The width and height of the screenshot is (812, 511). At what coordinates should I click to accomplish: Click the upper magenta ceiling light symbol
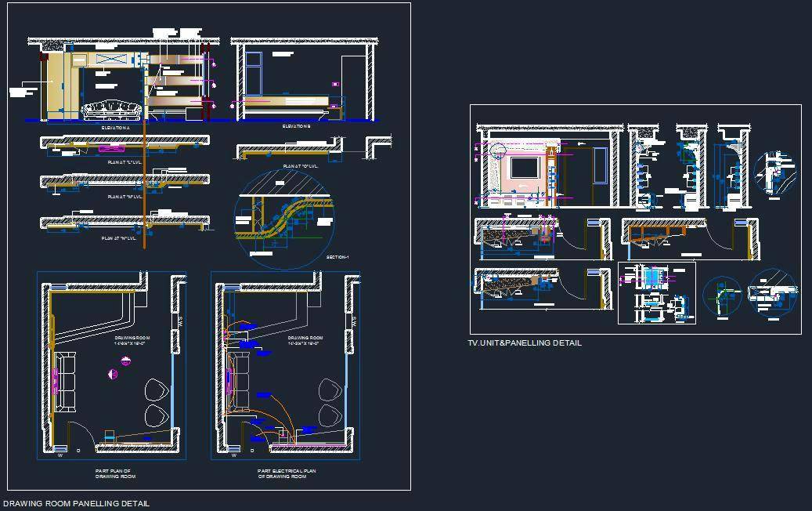click(x=124, y=361)
